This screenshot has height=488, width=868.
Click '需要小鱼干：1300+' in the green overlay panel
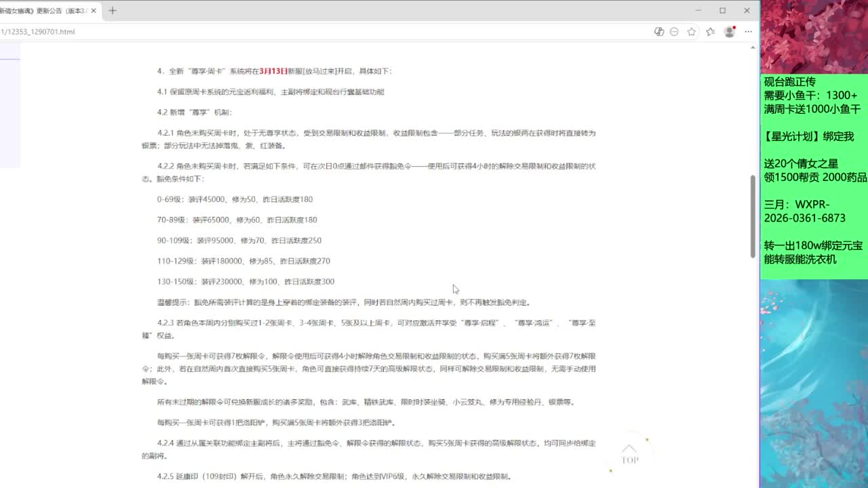[x=811, y=96]
